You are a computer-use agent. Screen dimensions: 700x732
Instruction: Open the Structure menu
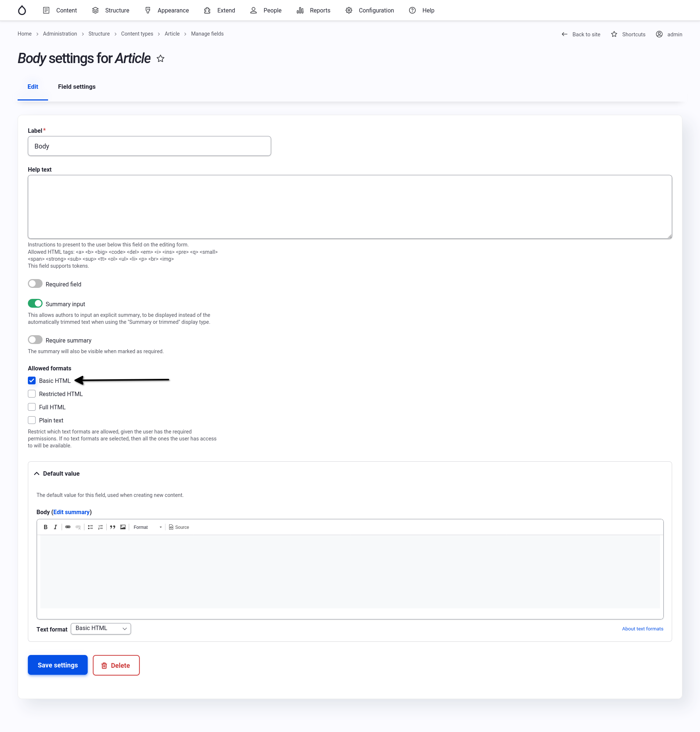111,10
